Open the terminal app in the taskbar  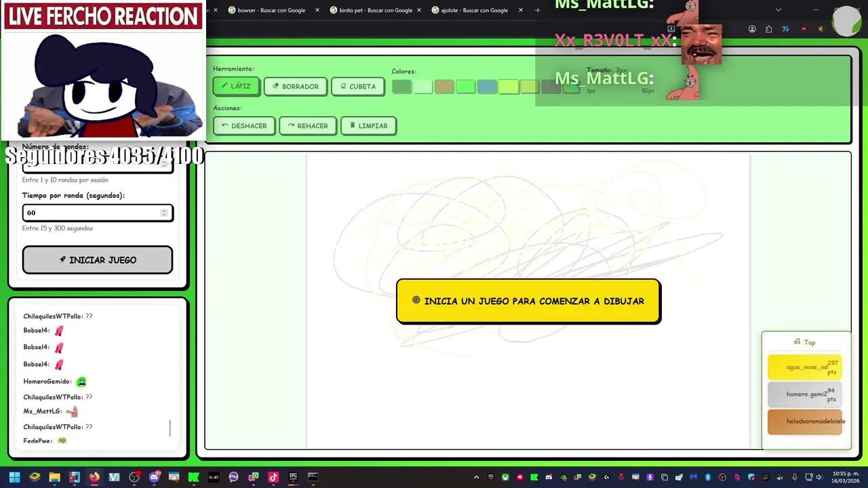click(313, 477)
